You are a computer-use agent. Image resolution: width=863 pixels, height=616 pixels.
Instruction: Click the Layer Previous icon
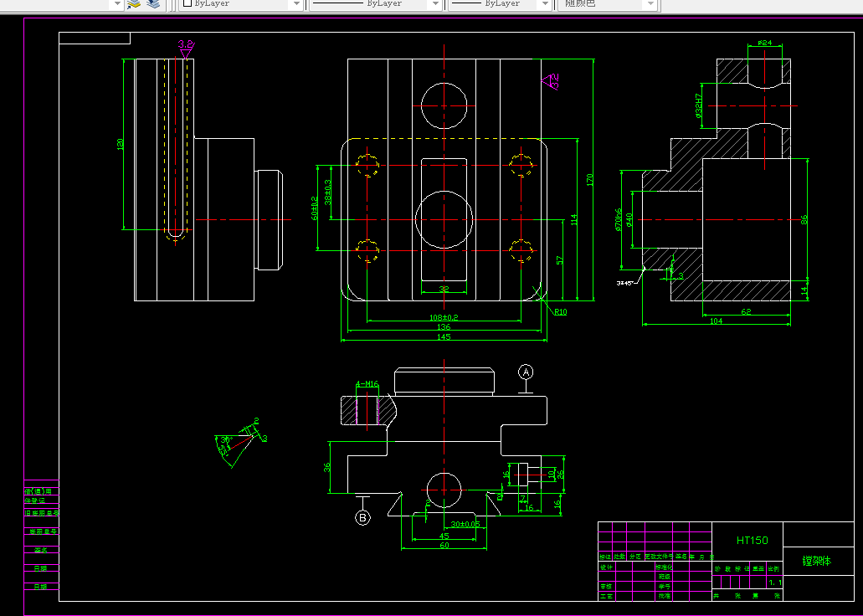click(153, 4)
